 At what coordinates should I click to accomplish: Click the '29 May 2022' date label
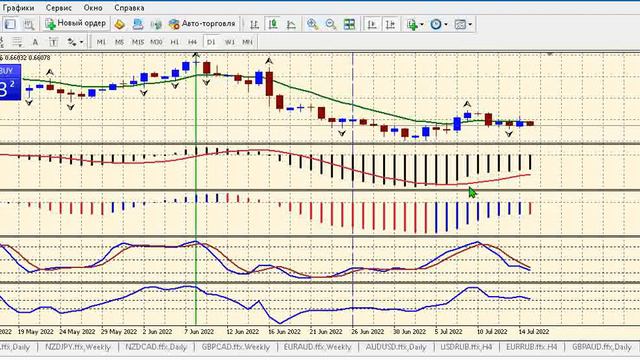(119, 331)
